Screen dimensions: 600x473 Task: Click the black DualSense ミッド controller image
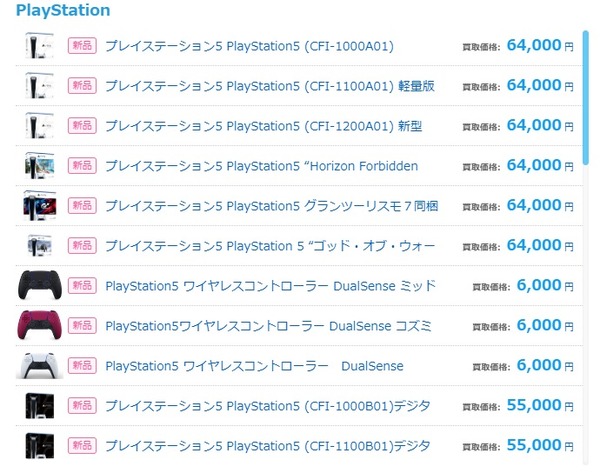(39, 285)
